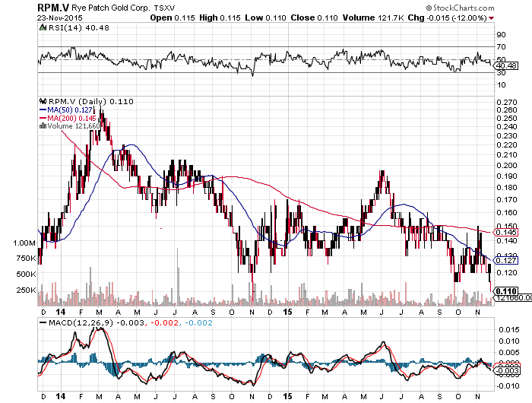Click the -0.003 MACD value tag
The image size is (532, 403).
click(x=506, y=370)
